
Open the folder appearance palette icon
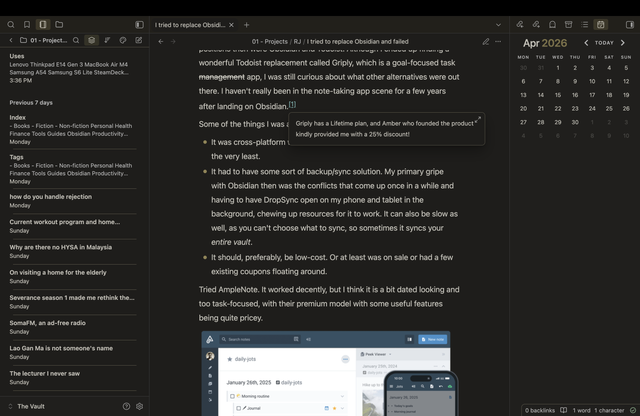click(x=123, y=40)
